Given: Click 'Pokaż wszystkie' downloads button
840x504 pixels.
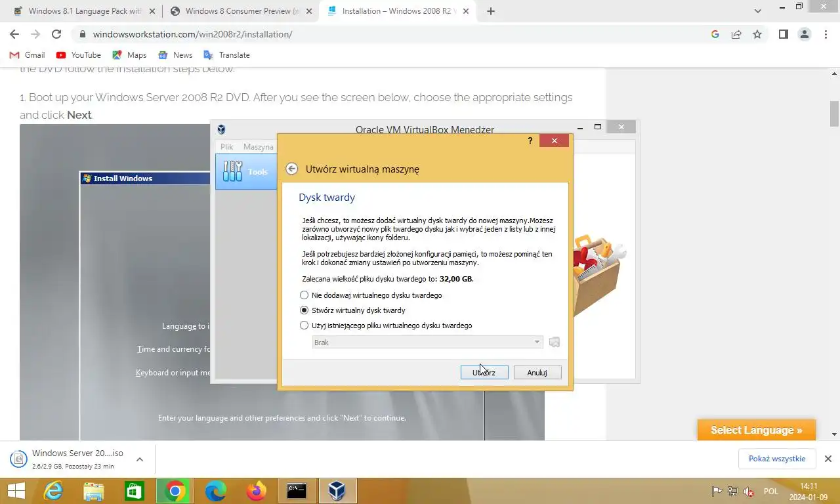Looking at the screenshot, I should click(777, 459).
